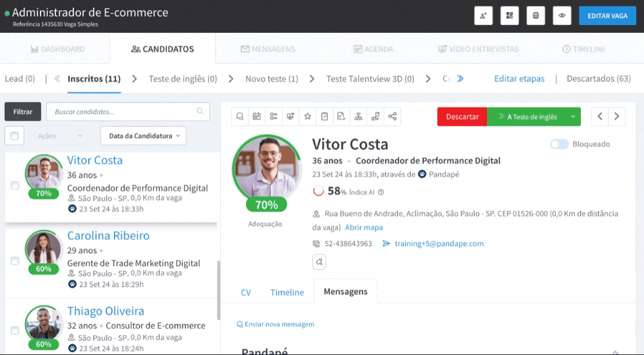Click the 58% Índice AI progress indicator
The image size is (644, 355).
318,191
